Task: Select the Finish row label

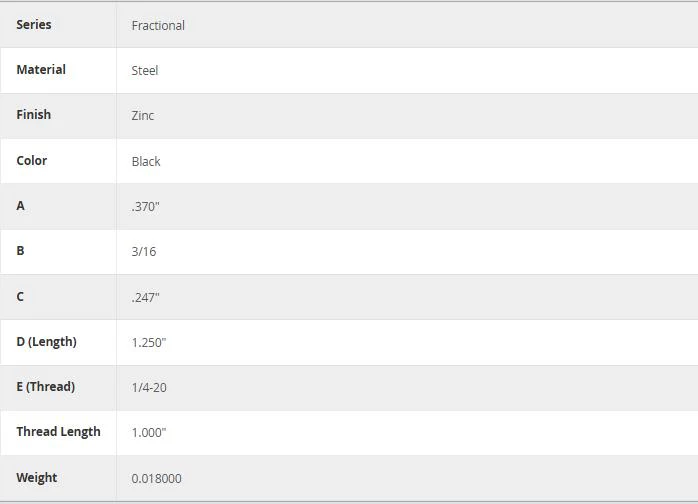Action: pyautogui.click(x=34, y=114)
